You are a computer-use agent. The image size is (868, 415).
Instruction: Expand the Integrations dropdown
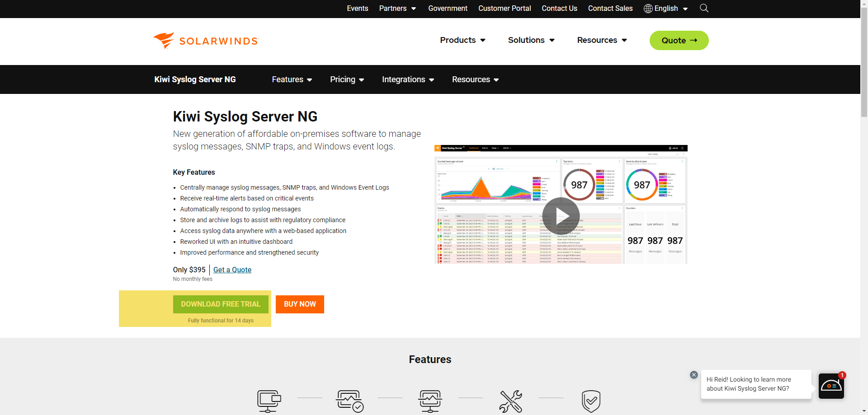[x=408, y=79]
